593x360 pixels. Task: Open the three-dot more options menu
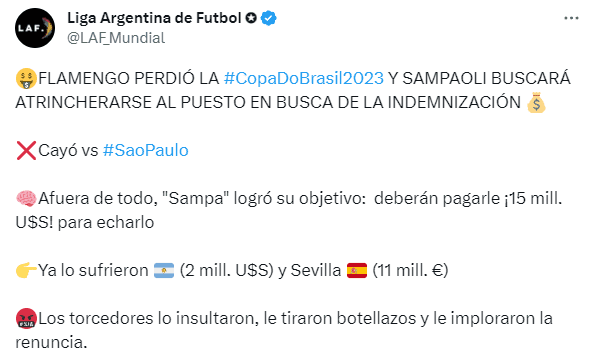(571, 18)
